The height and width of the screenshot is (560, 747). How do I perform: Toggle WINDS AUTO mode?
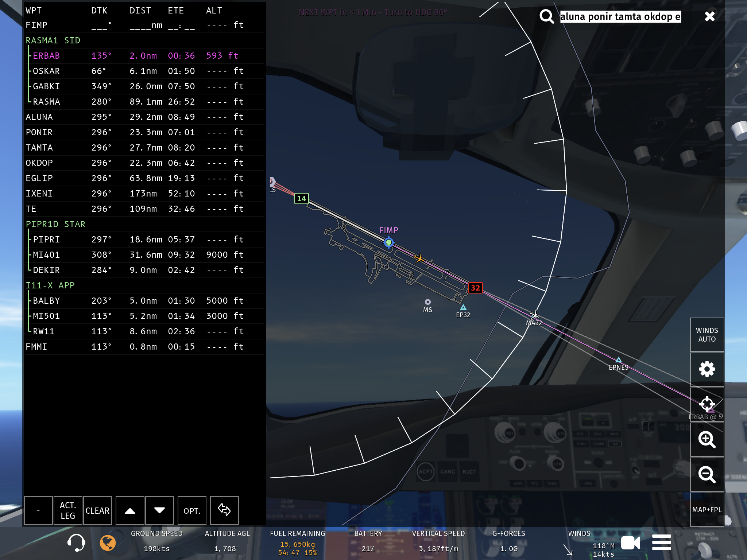pos(707,335)
